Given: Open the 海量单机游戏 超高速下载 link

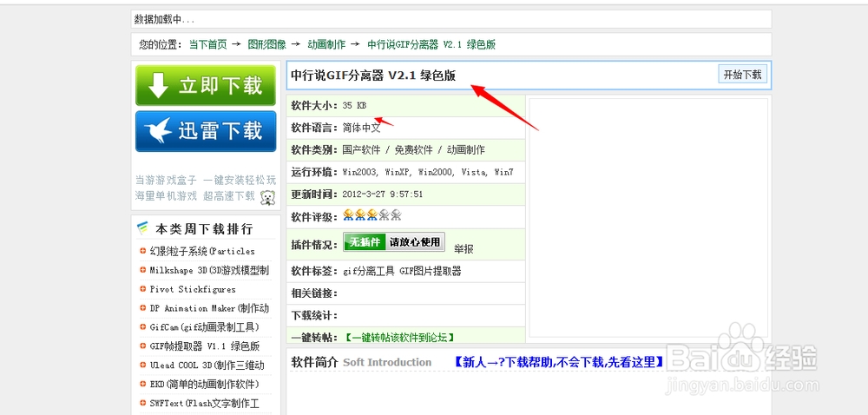Looking at the screenshot, I should coord(194,195).
